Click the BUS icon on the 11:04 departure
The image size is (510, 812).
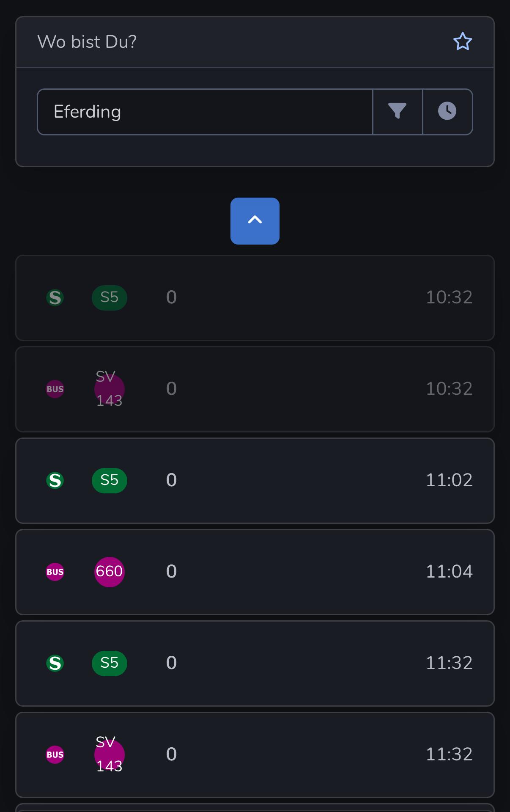55,572
